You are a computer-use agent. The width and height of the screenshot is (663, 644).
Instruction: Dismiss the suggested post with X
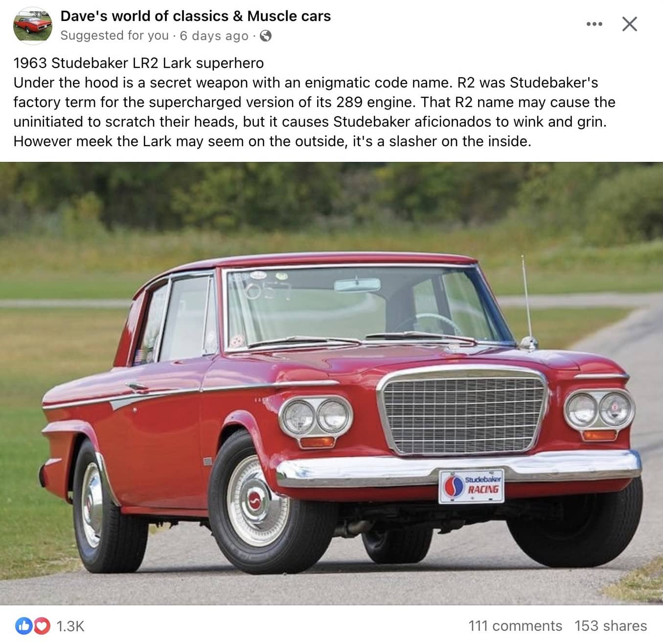[629, 24]
